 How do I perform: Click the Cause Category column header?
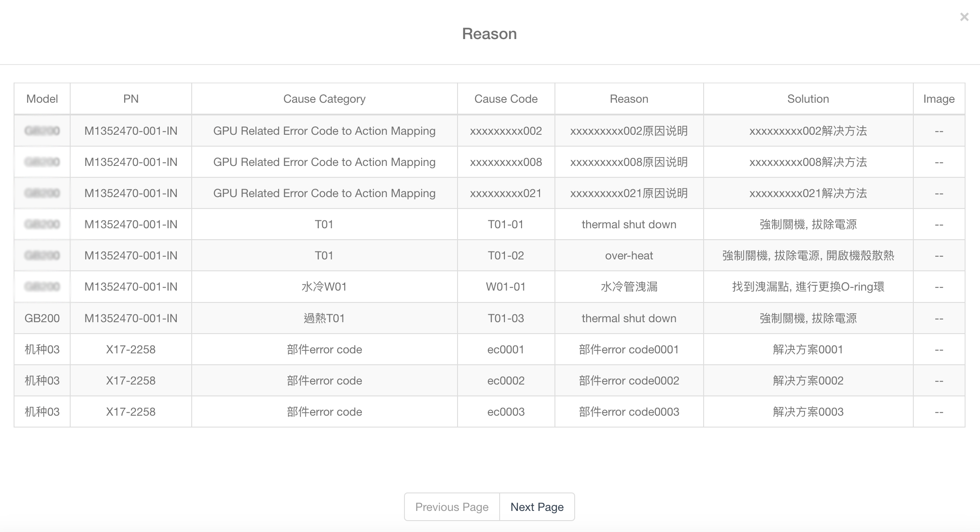pos(324,99)
